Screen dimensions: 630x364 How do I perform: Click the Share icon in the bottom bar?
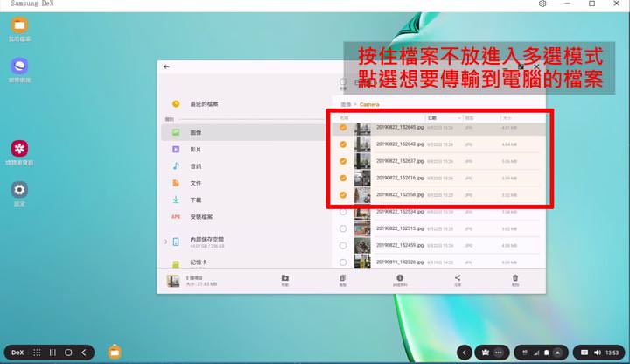458,280
